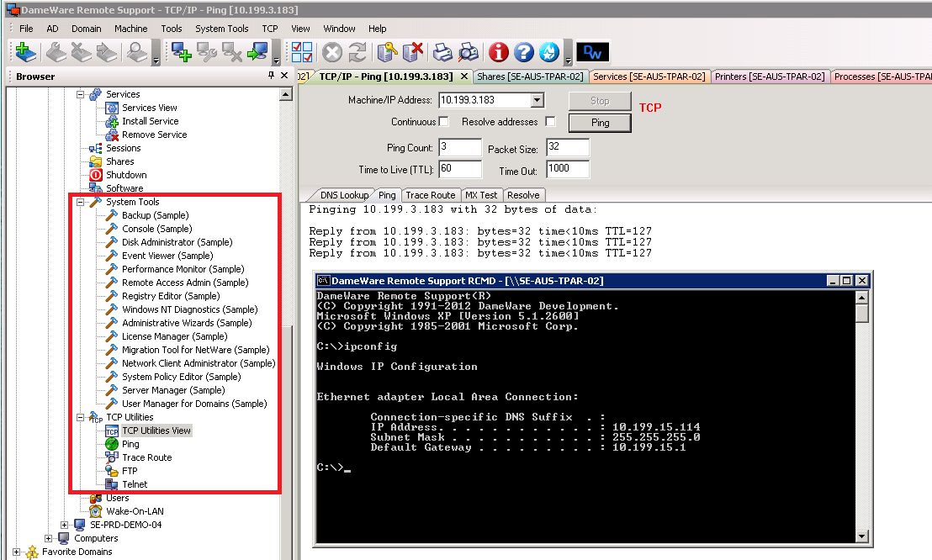Switch to the Shares [SE-AUS-TPAR-02] tab
The width and height of the screenshot is (932, 560).
[x=530, y=77]
